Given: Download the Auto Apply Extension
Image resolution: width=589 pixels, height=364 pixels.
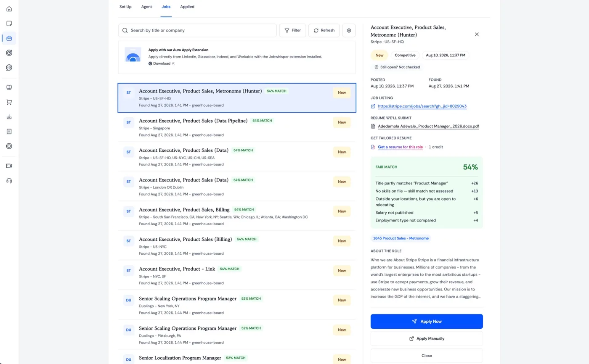Looking at the screenshot, I should pos(162,63).
